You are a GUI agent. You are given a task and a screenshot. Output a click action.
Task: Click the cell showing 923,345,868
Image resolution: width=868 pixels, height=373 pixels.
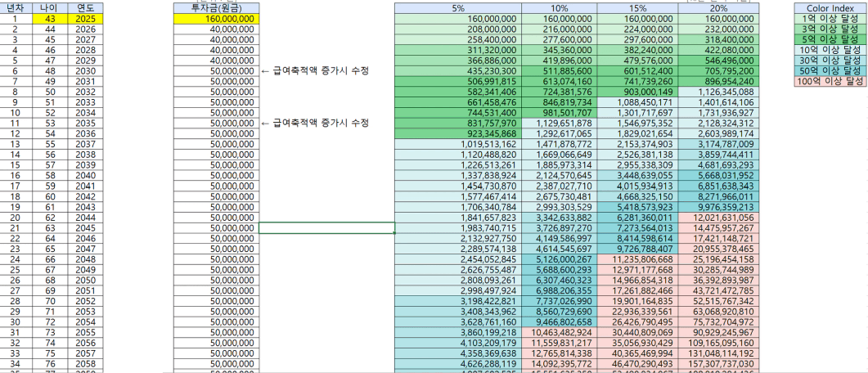pos(456,132)
